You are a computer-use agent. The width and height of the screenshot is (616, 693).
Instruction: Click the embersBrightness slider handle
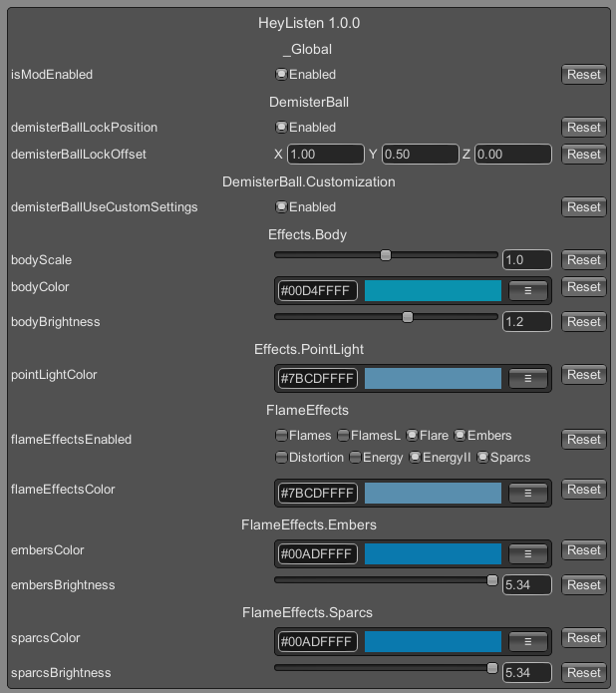point(491,580)
